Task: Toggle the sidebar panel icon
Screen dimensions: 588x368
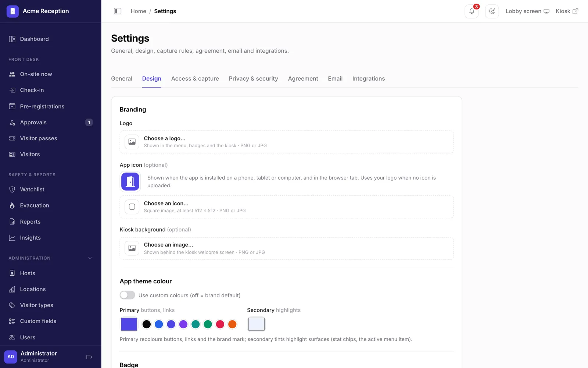Action: click(118, 11)
